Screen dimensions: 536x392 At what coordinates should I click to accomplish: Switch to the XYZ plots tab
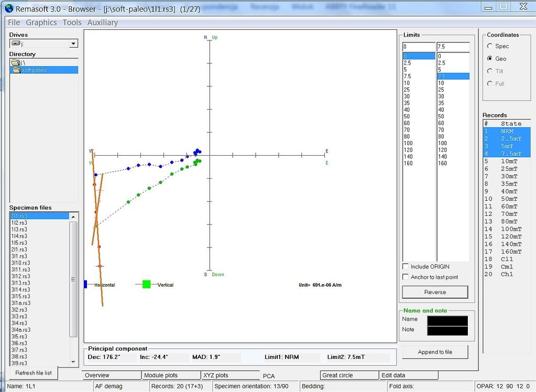[x=231, y=375]
